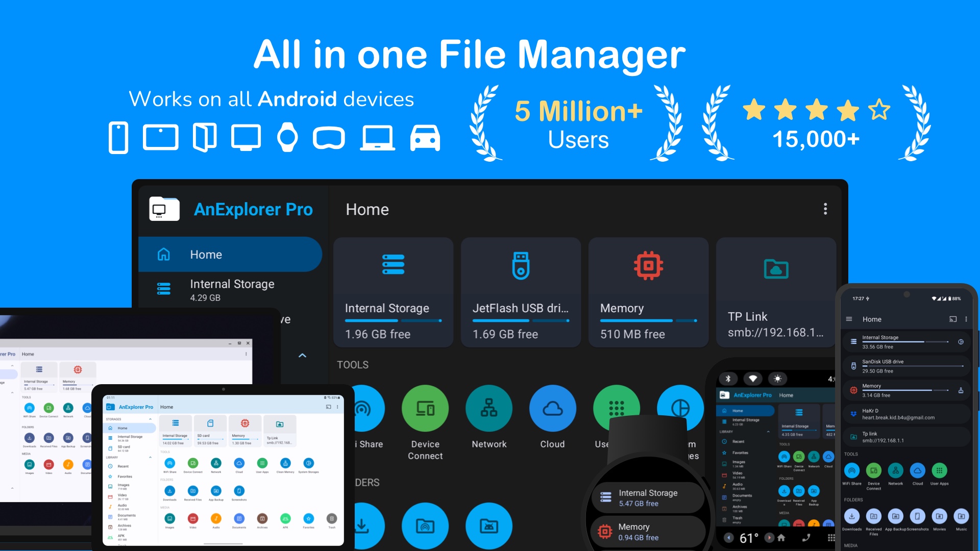Open System Storages on the tablet screen
This screenshot has width=980, height=551.
coord(308,463)
